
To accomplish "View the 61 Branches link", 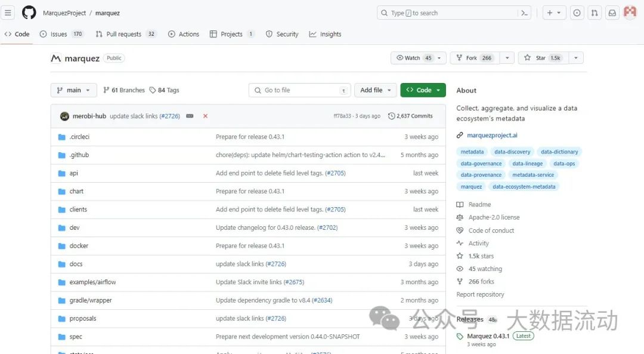I will (124, 90).
